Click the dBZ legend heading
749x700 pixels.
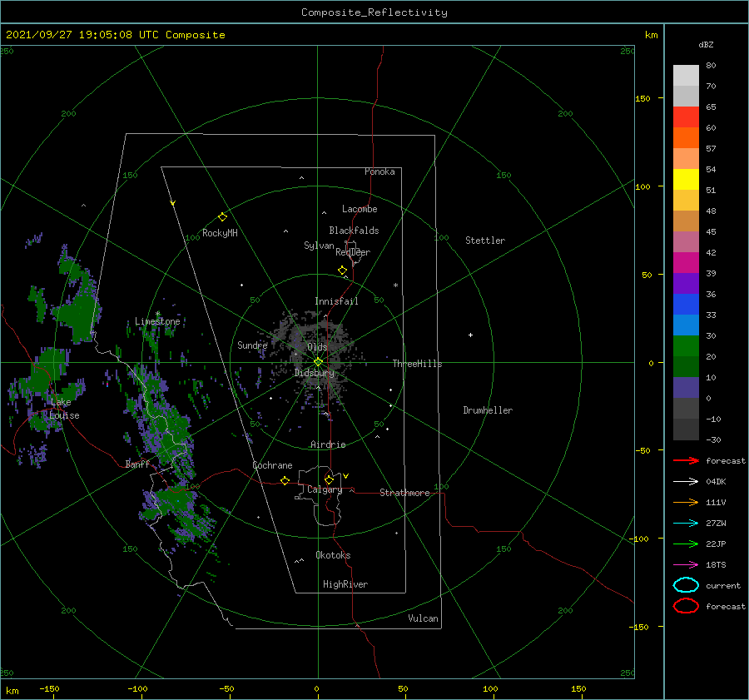[706, 44]
